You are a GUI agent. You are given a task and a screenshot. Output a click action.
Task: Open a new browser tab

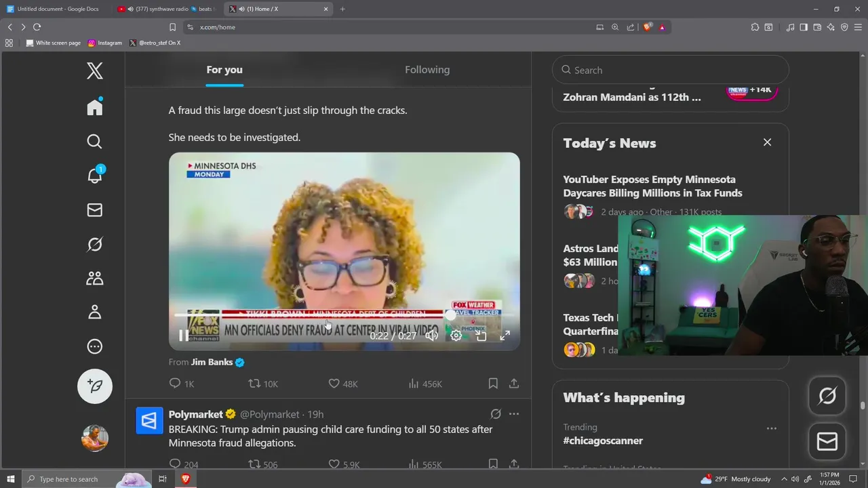click(x=342, y=9)
